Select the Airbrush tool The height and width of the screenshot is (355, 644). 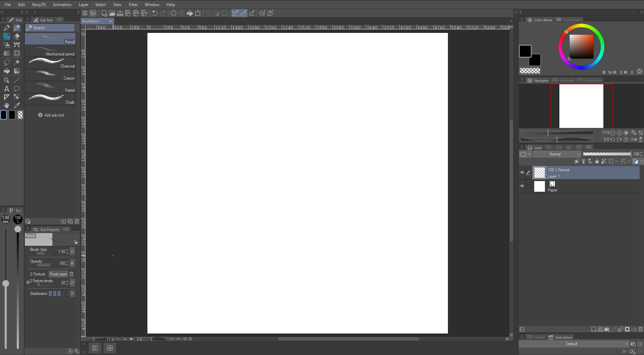tap(7, 45)
